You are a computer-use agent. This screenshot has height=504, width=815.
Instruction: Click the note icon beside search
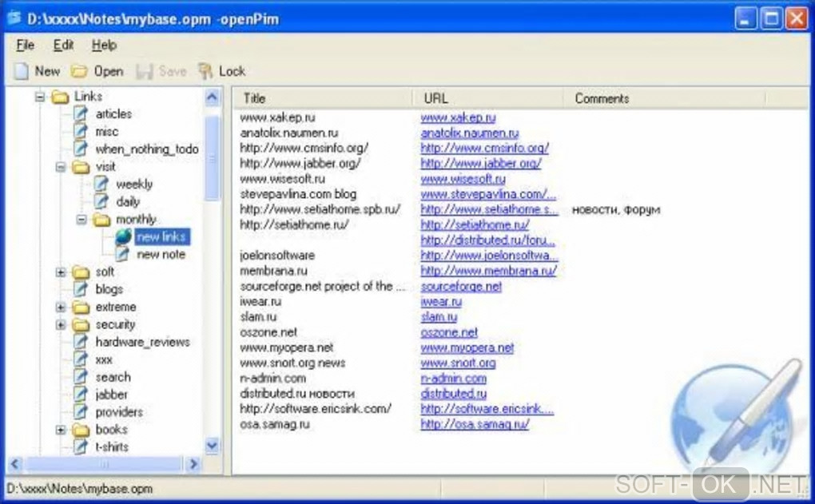click(80, 377)
